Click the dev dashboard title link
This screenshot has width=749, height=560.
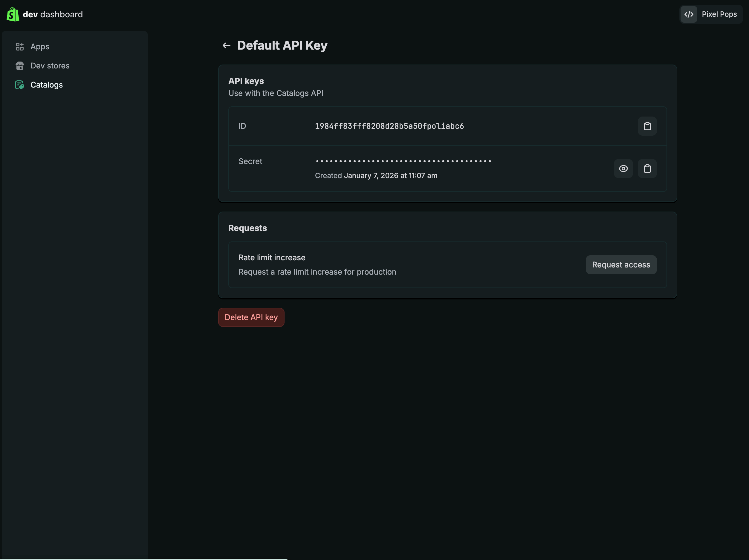(53, 14)
